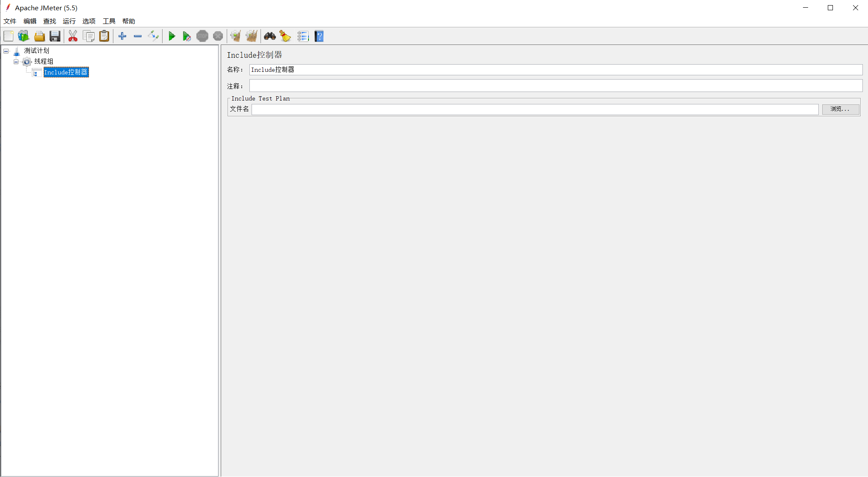Open the 编辑 menu
868x477 pixels.
(30, 21)
